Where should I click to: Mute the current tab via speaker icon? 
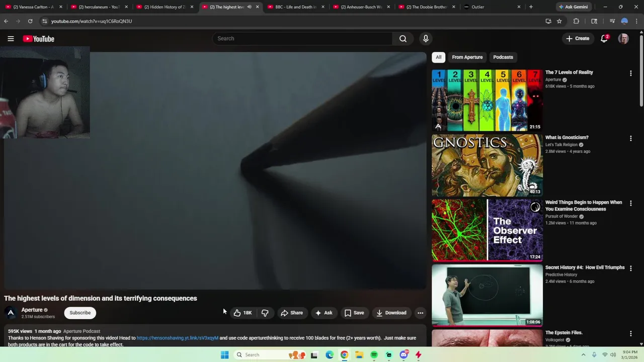(249, 7)
